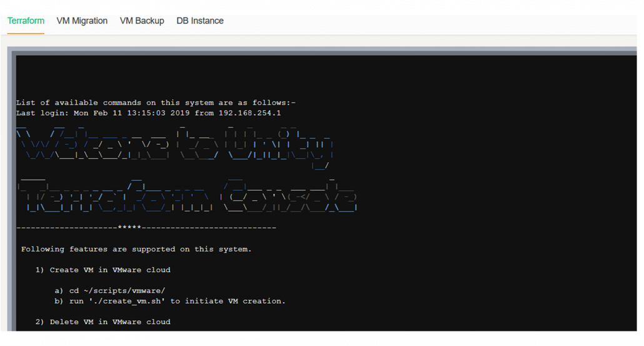
Task: Click '2) Delete VM in VMware cloud'
Action: (x=103, y=322)
